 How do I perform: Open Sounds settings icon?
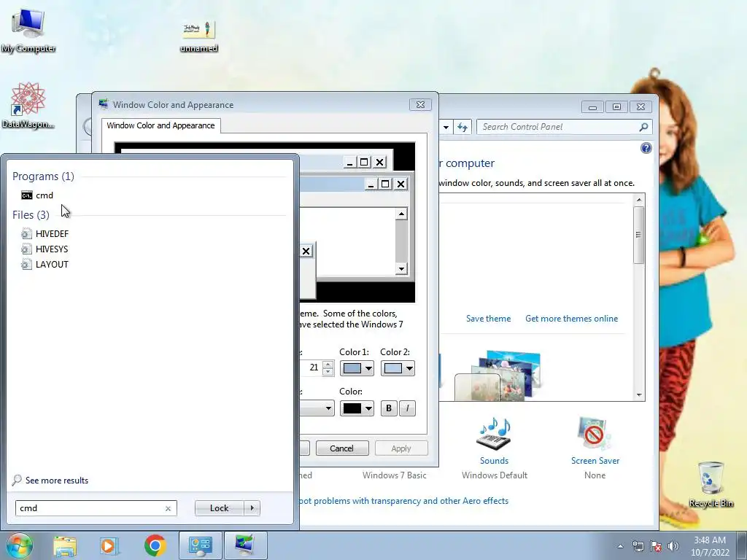[x=494, y=433]
